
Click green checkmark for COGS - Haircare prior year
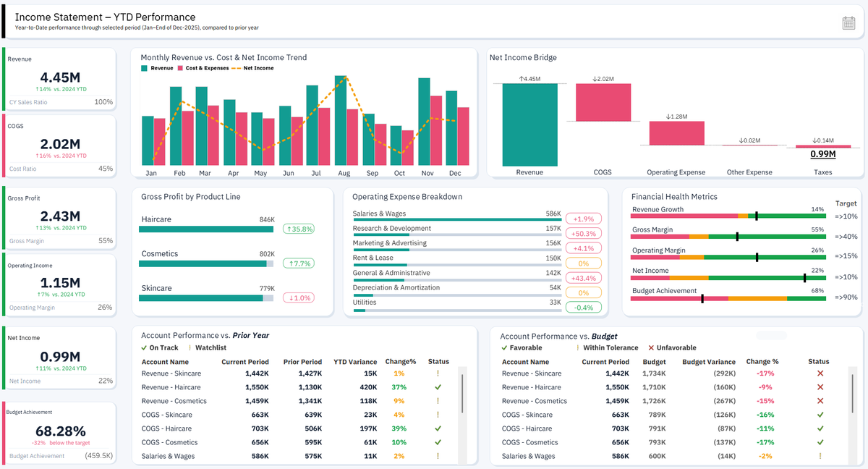[x=438, y=428]
